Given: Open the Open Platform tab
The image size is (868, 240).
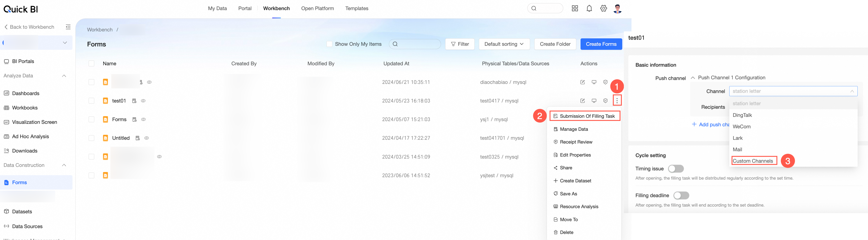Looking at the screenshot, I should pos(317,9).
